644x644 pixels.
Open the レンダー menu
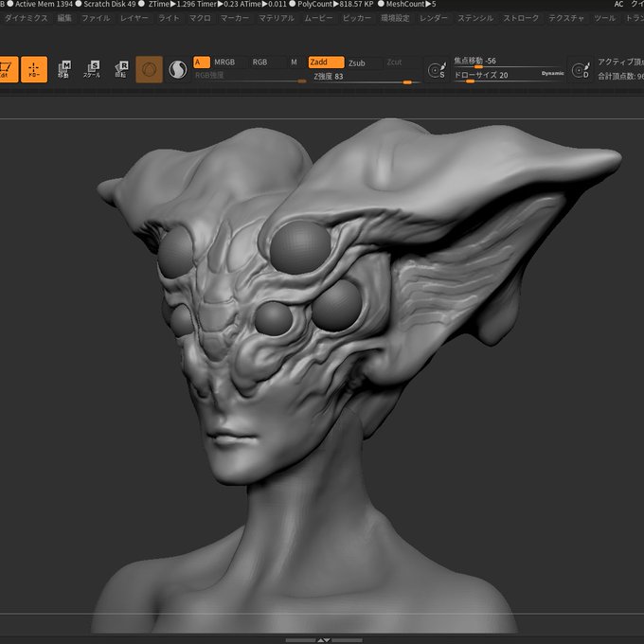(x=434, y=18)
